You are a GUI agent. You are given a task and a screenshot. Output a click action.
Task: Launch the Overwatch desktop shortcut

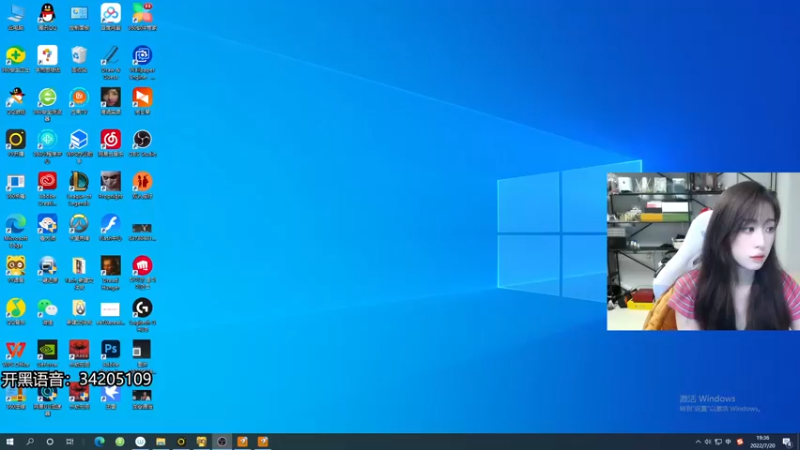click(x=79, y=228)
